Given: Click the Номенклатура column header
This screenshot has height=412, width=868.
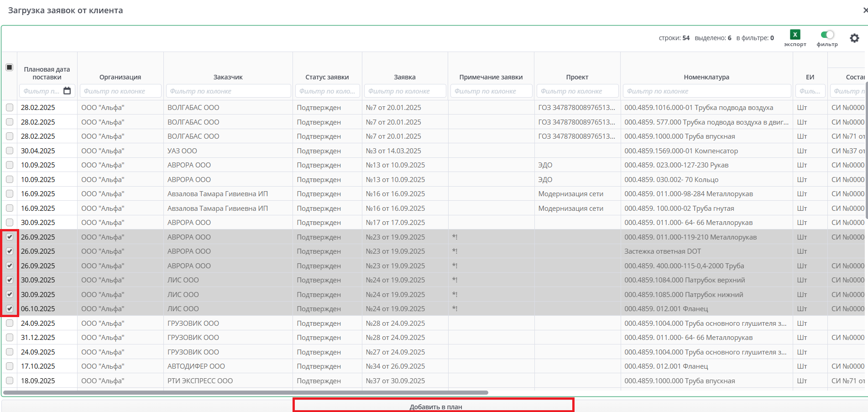Looking at the screenshot, I should 706,77.
